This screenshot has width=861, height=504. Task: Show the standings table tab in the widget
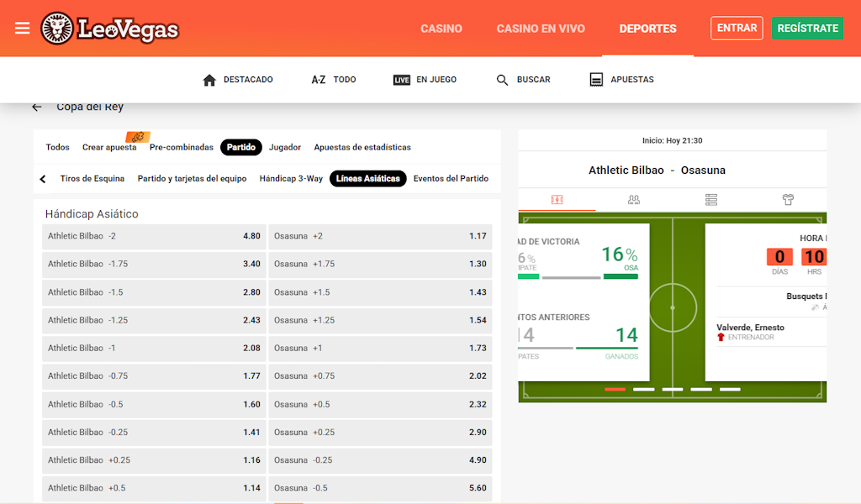pyautogui.click(x=711, y=200)
